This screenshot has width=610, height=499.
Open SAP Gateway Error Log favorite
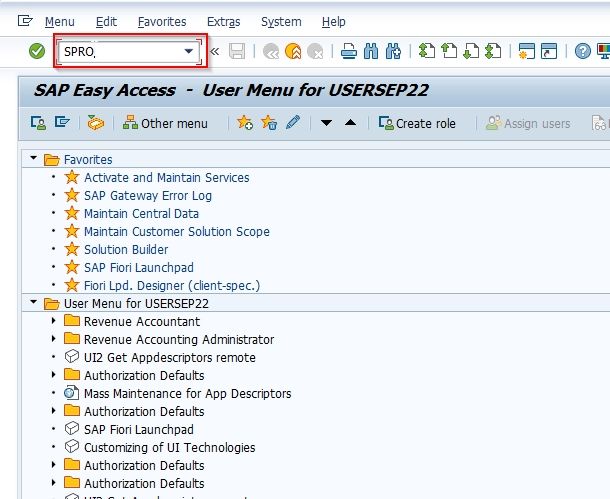[x=148, y=196]
